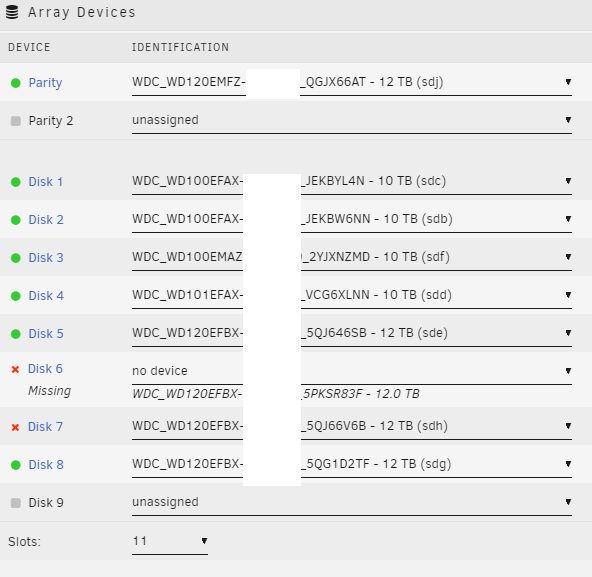
Task: Open Disk 8 sdg device dropdown
Action: pyautogui.click(x=352, y=464)
